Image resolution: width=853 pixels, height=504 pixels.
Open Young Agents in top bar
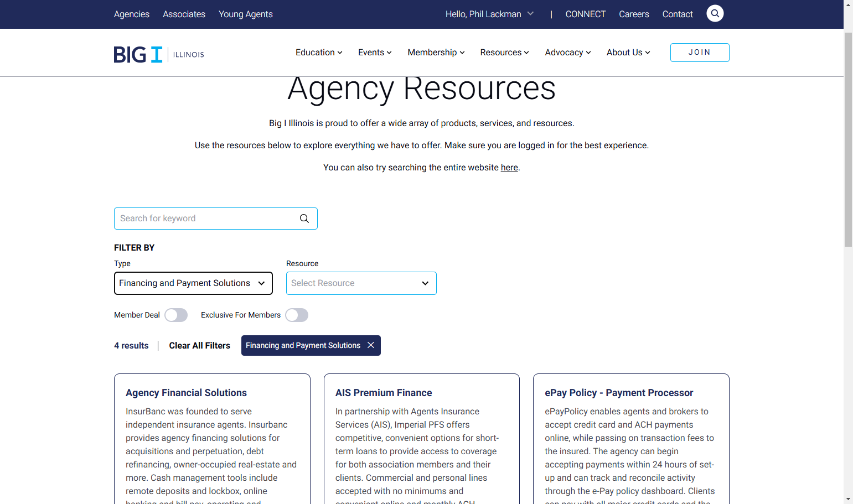246,14
